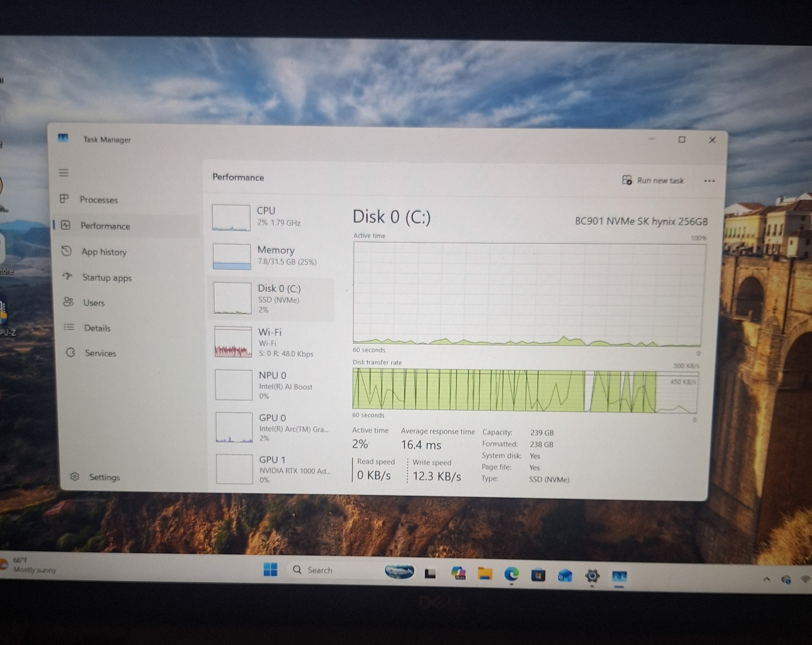Click the Services puzzle icon

click(x=71, y=352)
